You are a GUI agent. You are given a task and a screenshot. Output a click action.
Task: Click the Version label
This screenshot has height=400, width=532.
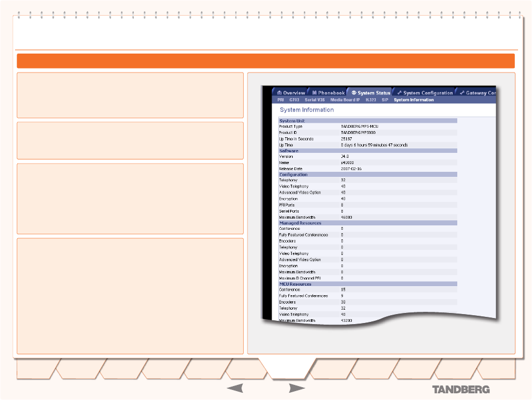pos(286,157)
